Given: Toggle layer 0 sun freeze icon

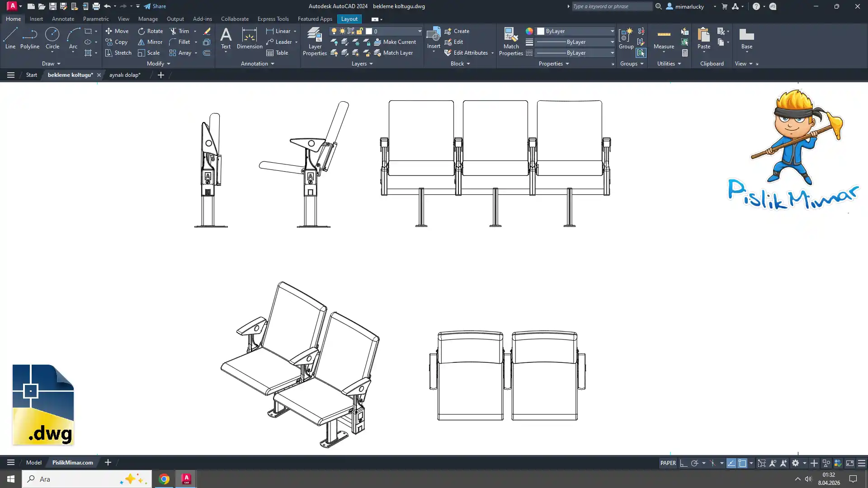Looking at the screenshot, I should 342,31.
